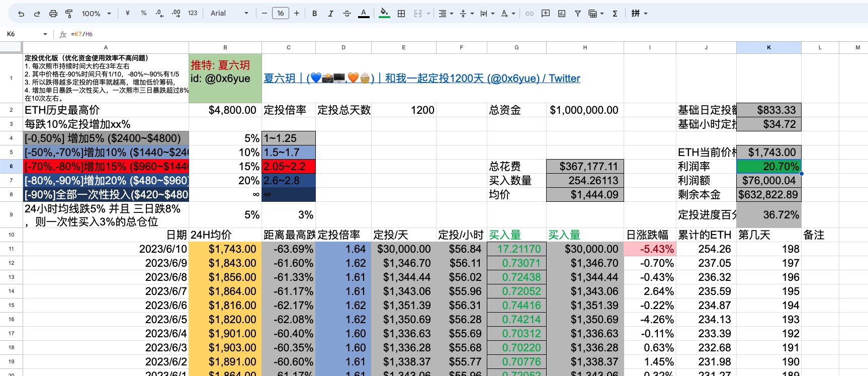Open the Twitter hyperlink @0x6yue
Viewport: 868px width, 376px height.
[x=422, y=79]
